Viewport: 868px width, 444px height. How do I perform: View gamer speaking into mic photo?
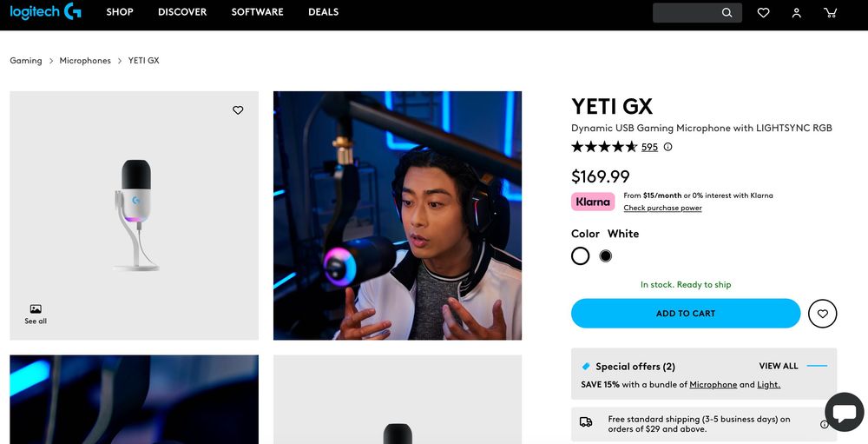coord(398,215)
